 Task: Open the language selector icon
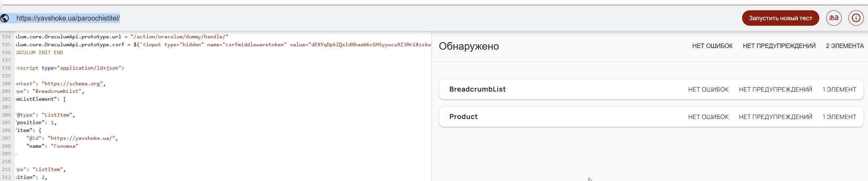coord(834,18)
